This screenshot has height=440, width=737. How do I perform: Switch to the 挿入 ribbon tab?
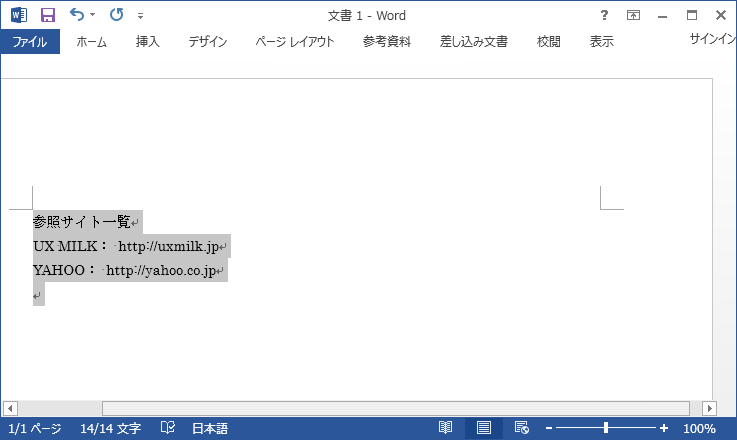147,42
